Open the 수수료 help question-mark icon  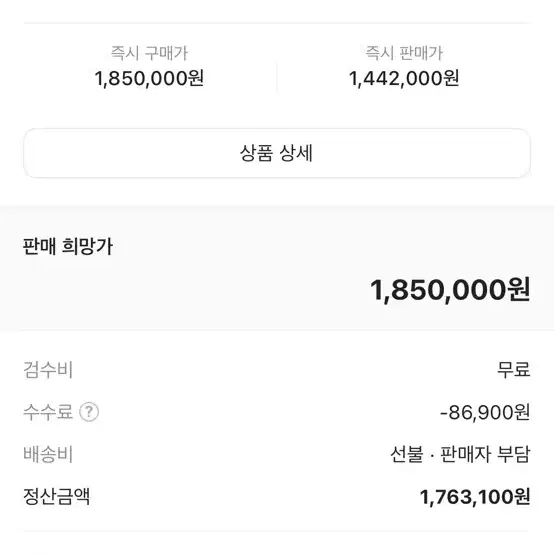pyautogui.click(x=89, y=412)
